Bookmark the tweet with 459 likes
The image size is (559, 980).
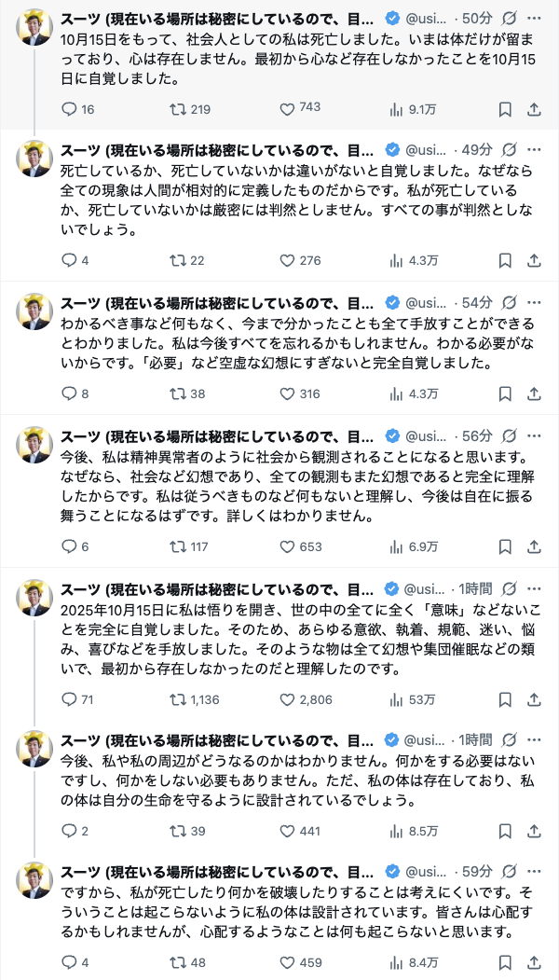coord(505,962)
